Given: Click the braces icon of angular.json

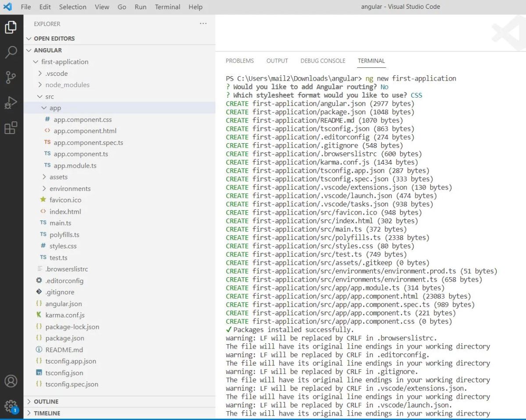Looking at the screenshot, I should [39, 303].
